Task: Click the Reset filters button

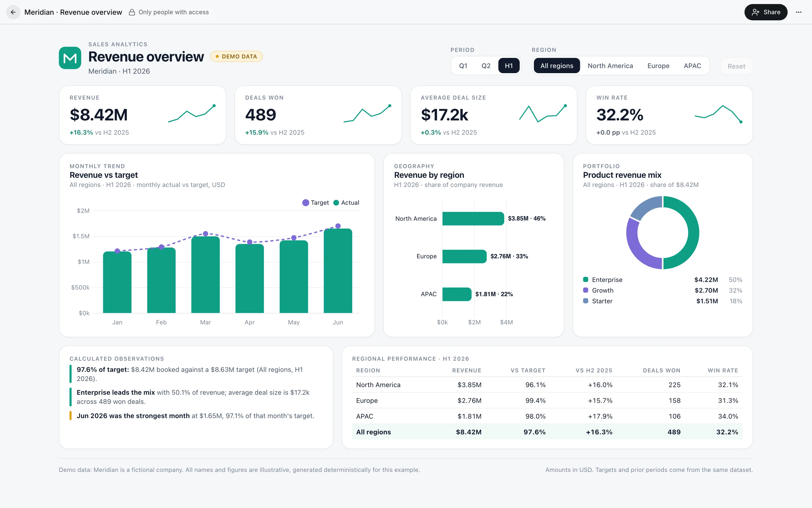Action: click(736, 66)
